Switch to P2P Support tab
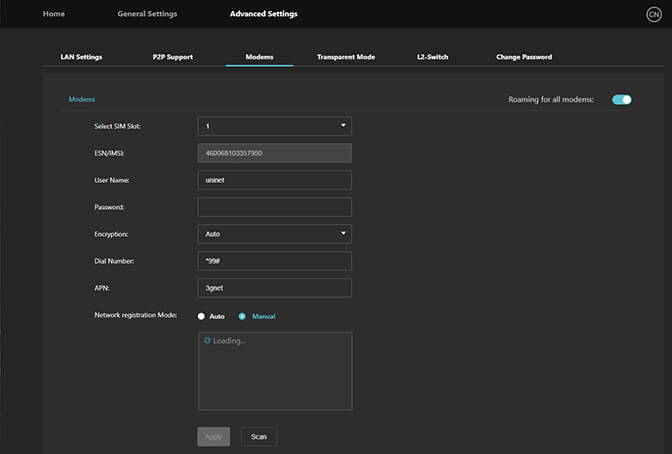The height and width of the screenshot is (454, 672). click(173, 57)
